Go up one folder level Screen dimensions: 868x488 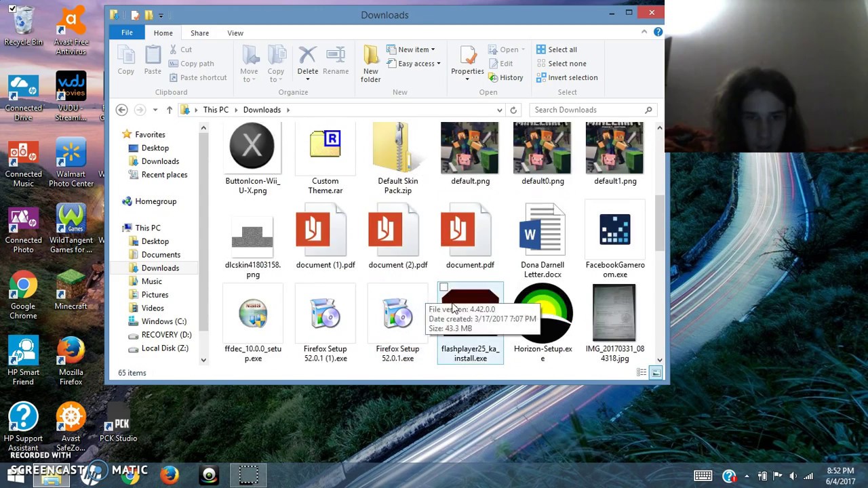(x=169, y=110)
